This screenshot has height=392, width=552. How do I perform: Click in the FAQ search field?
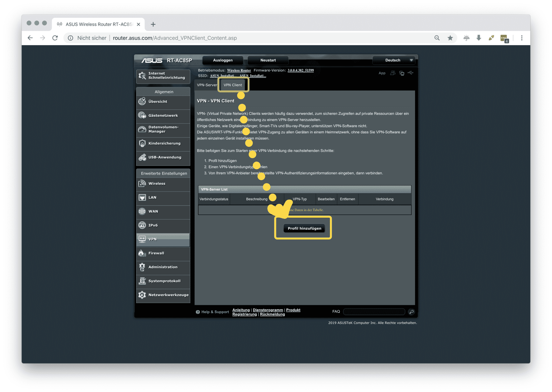pyautogui.click(x=374, y=312)
